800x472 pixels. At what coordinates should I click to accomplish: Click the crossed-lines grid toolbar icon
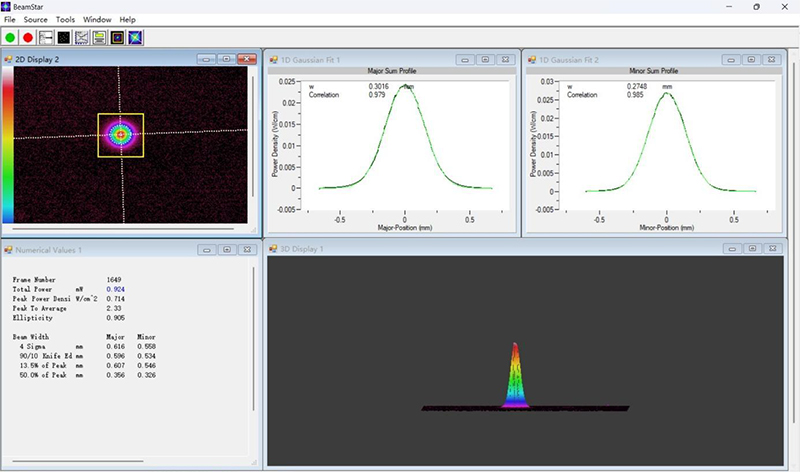82,38
